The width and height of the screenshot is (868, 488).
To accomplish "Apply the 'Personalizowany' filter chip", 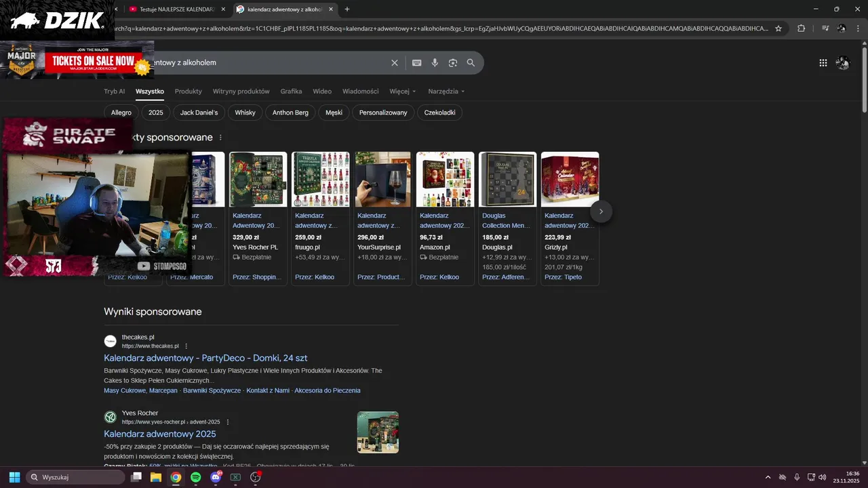I will click(383, 113).
